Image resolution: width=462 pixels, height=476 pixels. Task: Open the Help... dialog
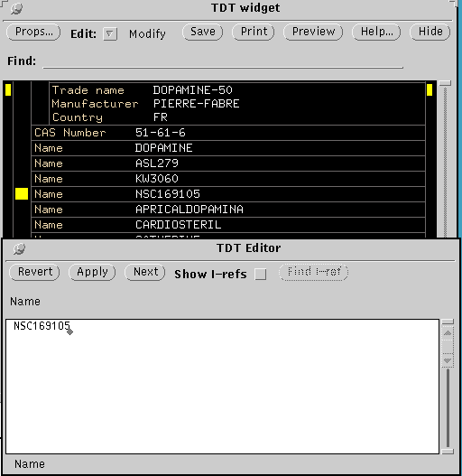click(376, 32)
